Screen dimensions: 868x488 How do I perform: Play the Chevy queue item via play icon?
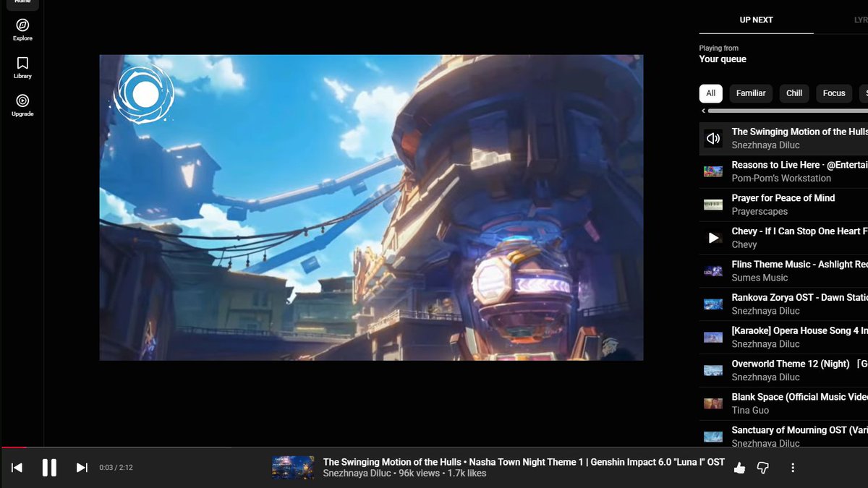click(713, 238)
